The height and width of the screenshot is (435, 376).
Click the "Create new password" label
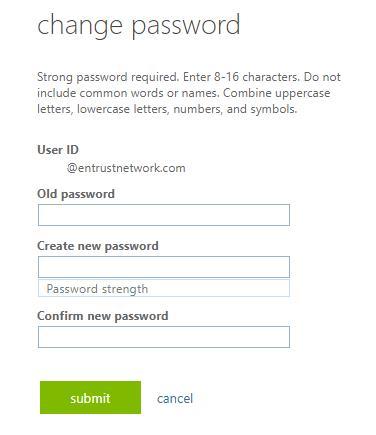coord(98,246)
